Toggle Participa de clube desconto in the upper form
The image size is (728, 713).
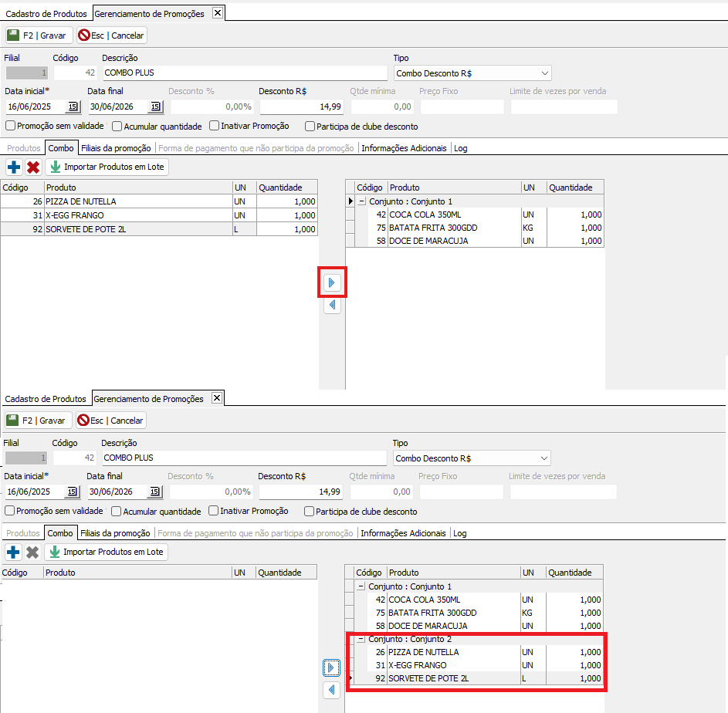310,126
